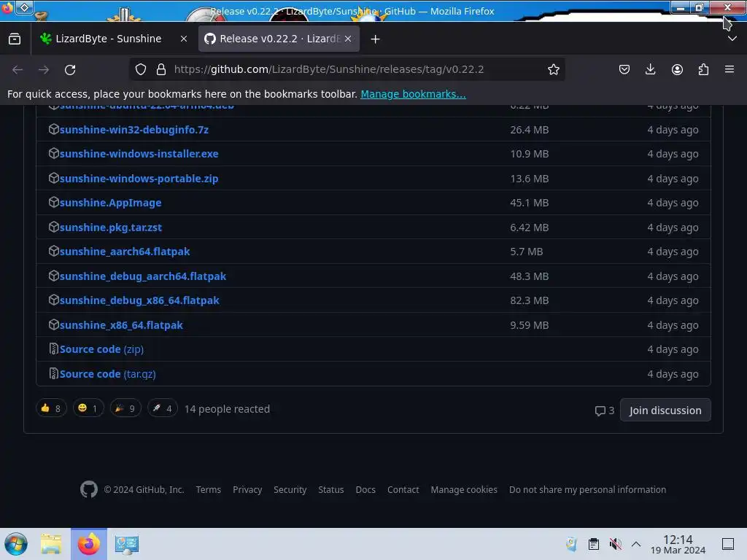The height and width of the screenshot is (560, 747).
Task: Download sunshine.pkg.tar.zst
Action: coord(111,227)
